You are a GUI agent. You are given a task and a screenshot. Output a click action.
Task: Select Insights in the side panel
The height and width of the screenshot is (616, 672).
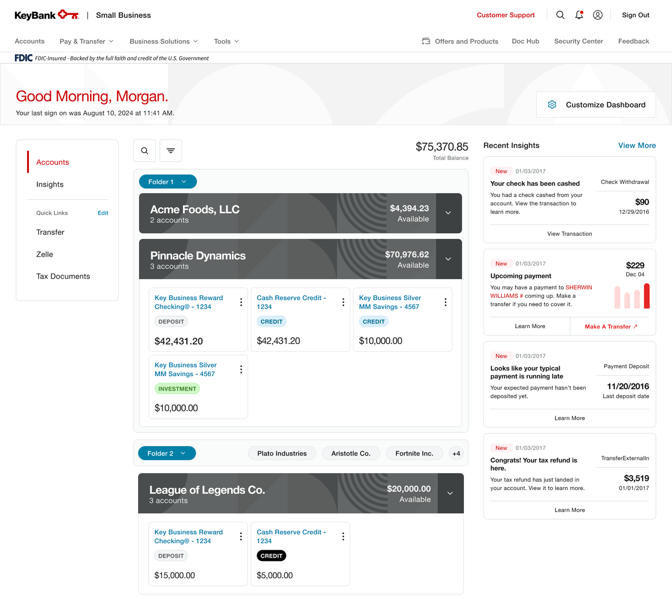click(50, 184)
